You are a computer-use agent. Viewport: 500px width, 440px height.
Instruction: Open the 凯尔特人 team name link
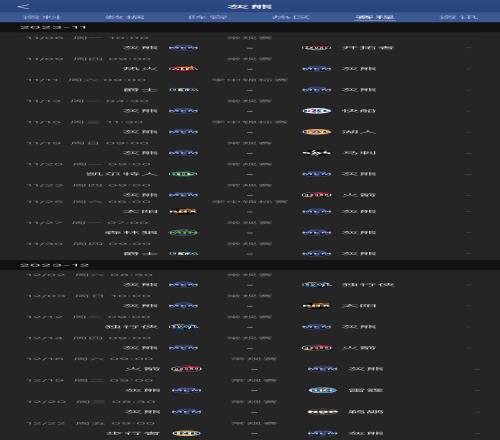[122, 174]
